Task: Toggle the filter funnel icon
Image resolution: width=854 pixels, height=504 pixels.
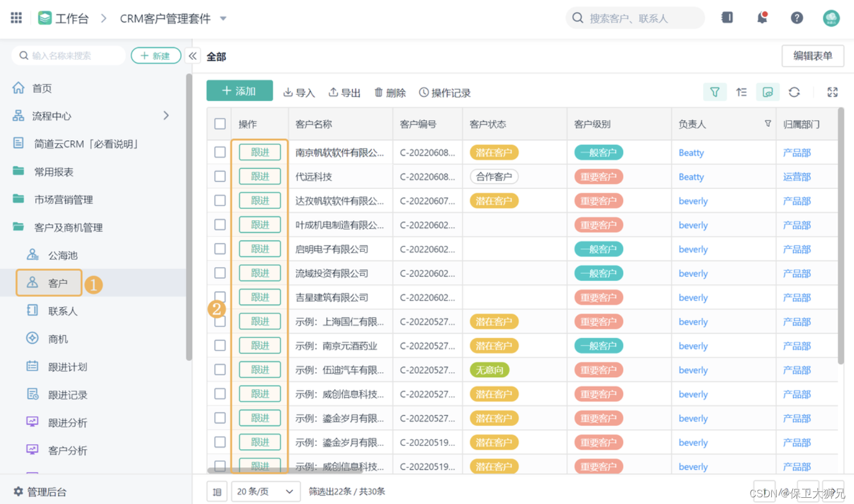Action: tap(715, 92)
